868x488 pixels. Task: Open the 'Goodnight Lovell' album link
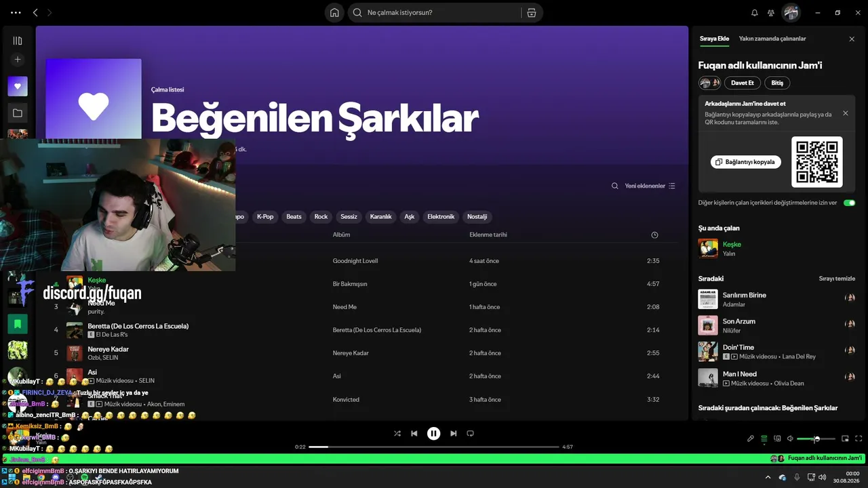pos(355,261)
